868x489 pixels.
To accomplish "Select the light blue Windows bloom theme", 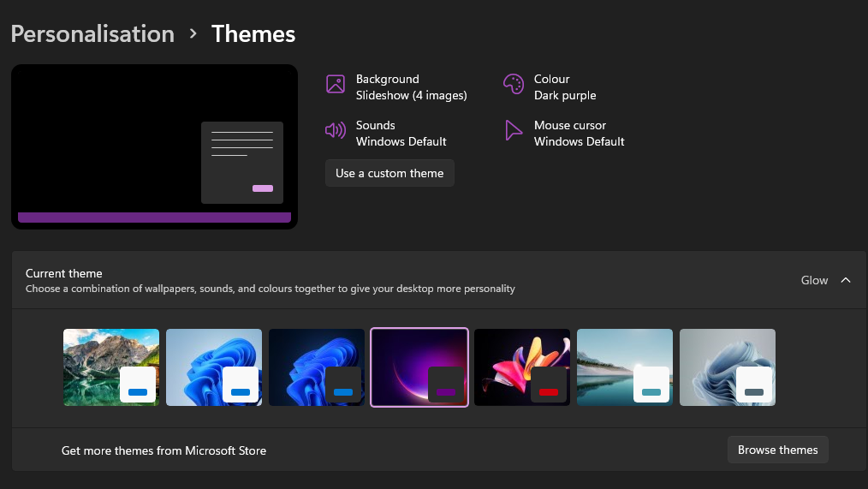I will coord(214,367).
